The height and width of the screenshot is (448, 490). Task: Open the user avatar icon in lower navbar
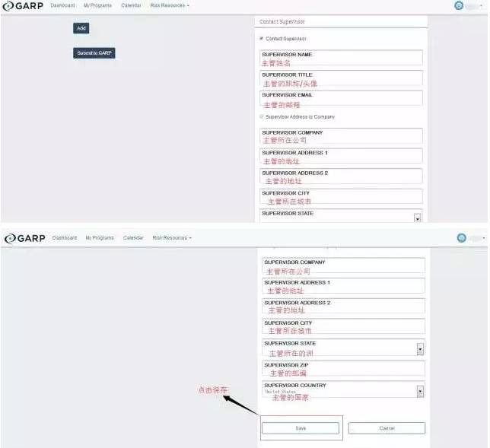(461, 238)
